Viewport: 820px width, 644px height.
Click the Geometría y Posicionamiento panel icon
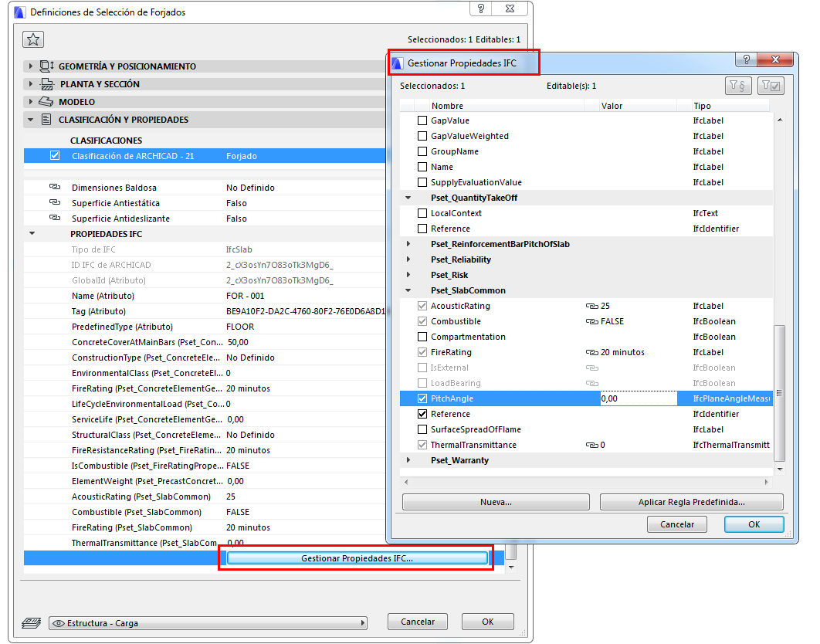(x=46, y=66)
